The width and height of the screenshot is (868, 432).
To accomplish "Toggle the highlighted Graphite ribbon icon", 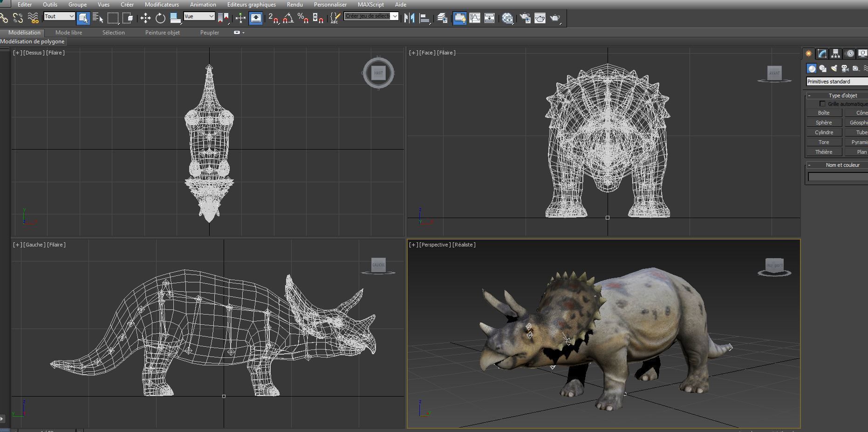I will click(x=459, y=18).
